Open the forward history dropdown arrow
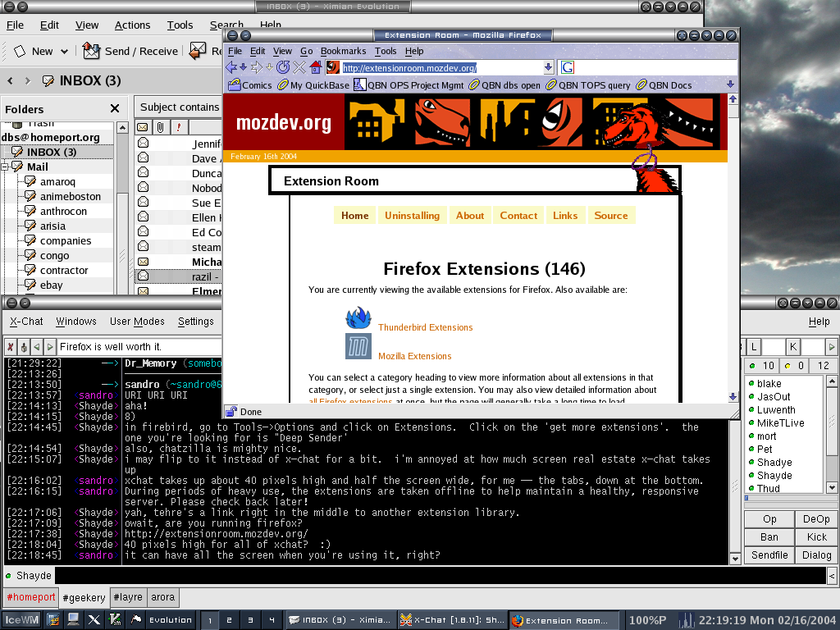Viewport: 840px width, 630px height. 269,67
